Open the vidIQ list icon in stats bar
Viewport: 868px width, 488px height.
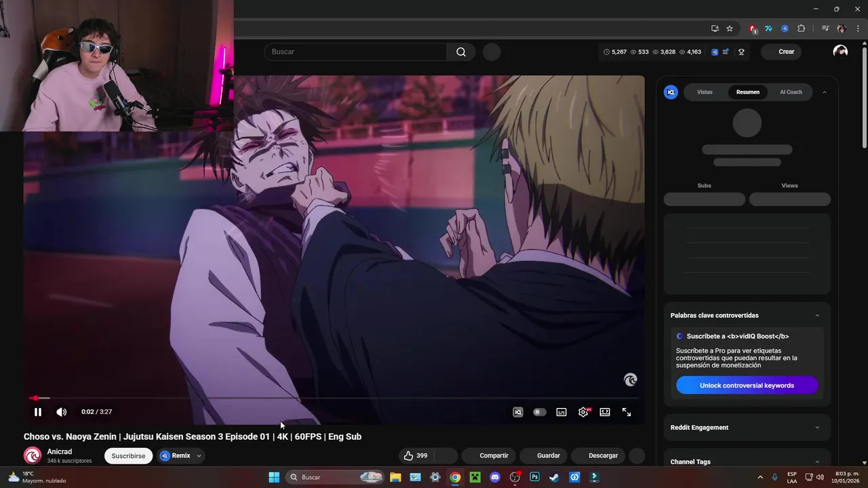pyautogui.click(x=726, y=52)
